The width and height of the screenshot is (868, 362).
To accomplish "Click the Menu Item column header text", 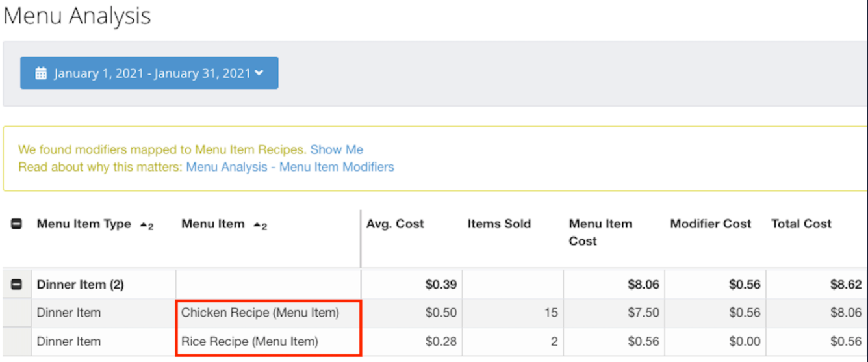I will pyautogui.click(x=212, y=224).
